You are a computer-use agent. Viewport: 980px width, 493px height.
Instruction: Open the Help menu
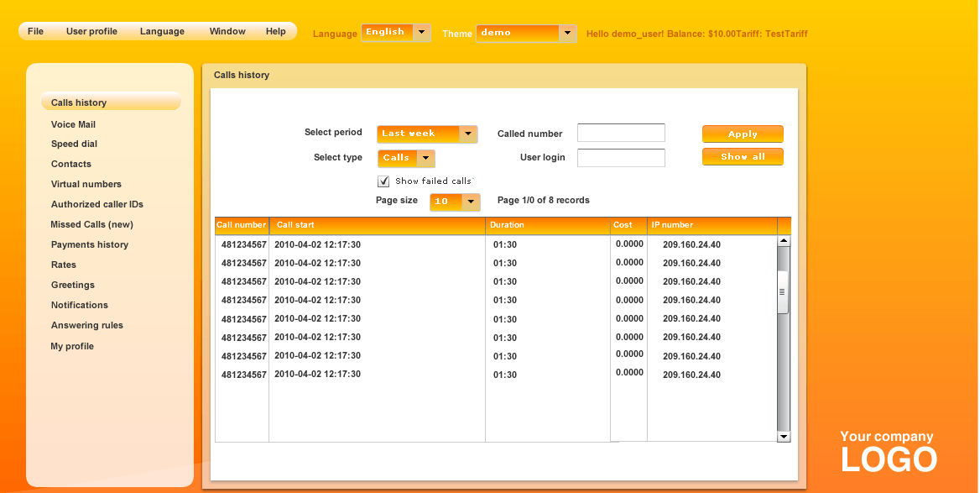coord(275,31)
